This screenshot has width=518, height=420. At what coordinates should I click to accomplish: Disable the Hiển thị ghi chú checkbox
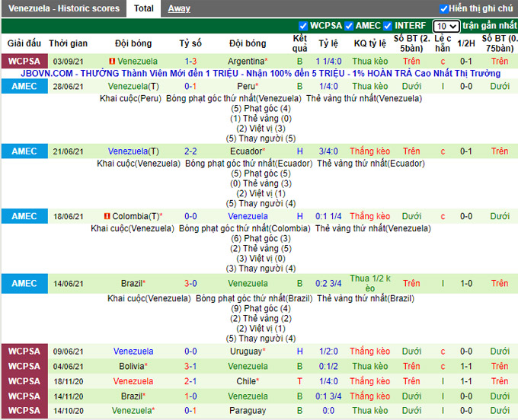point(444,8)
